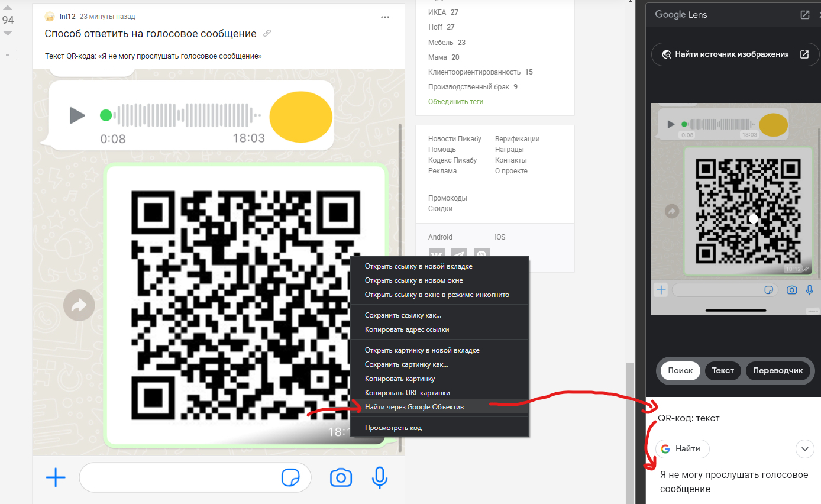The height and width of the screenshot is (504, 821).
Task: Open the iOS app link
Action: [500, 237]
